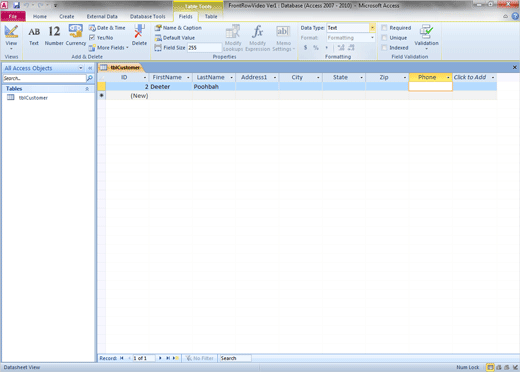Apply percent format
The image size is (520, 372).
pos(316,48)
